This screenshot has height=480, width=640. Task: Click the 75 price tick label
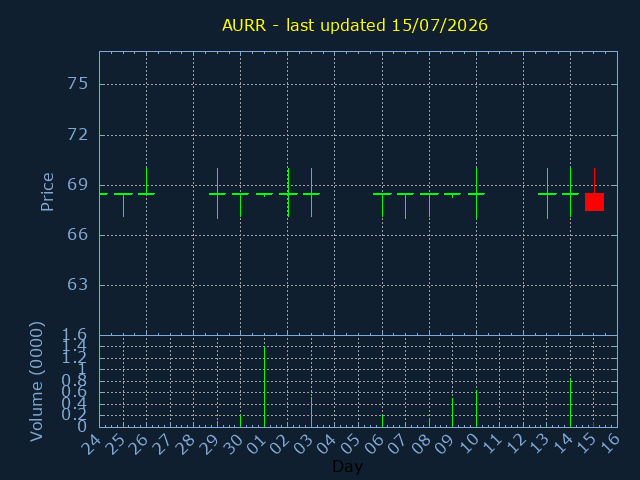[78, 84]
